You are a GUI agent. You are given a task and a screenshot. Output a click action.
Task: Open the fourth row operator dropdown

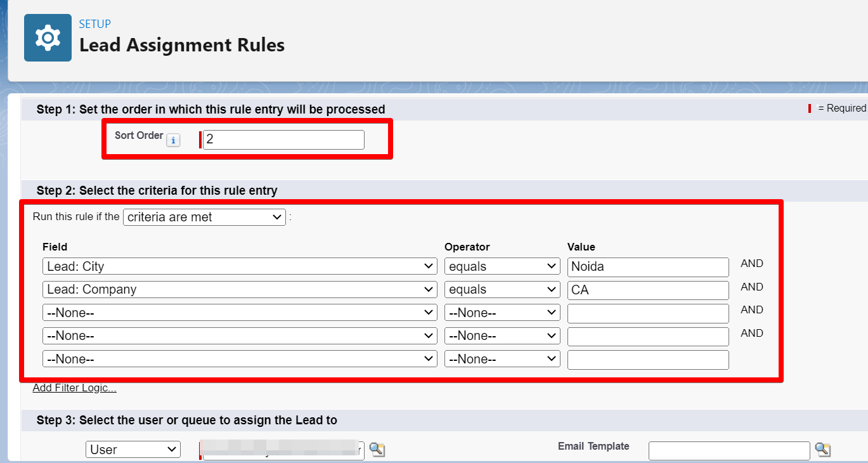click(502, 336)
